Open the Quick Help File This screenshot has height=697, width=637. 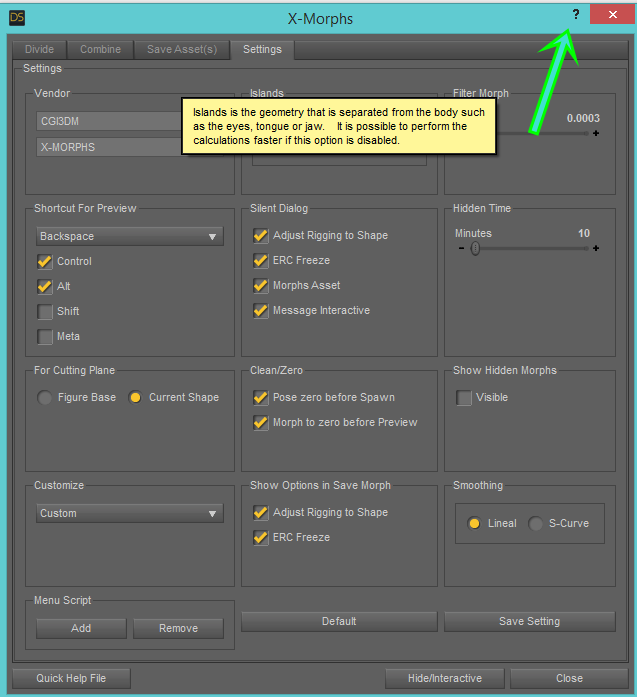point(71,678)
